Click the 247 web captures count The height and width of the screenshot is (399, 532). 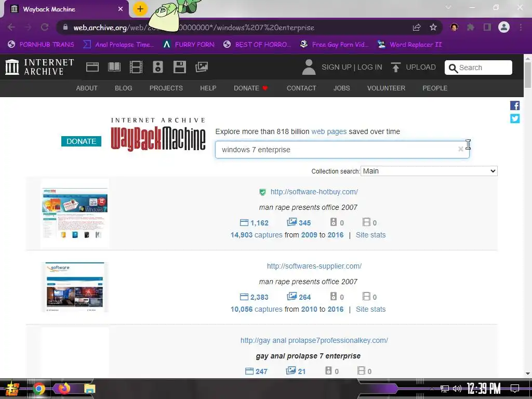click(x=257, y=371)
